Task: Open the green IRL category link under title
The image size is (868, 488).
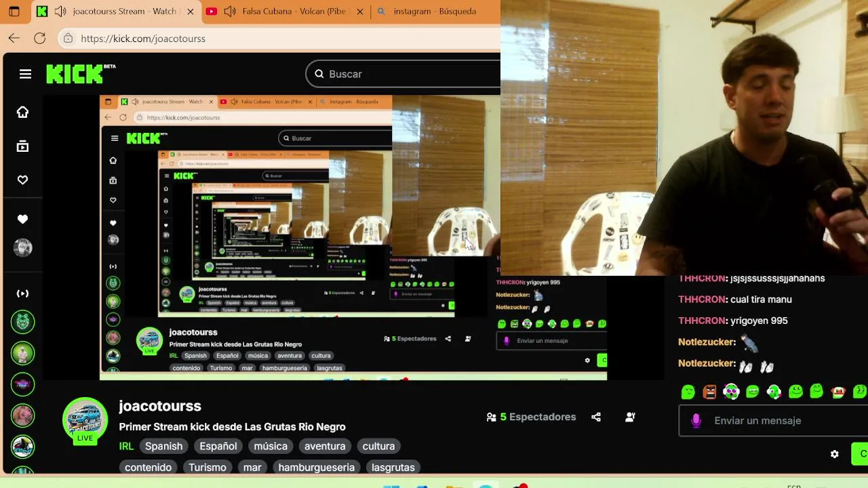Action: pos(126,446)
